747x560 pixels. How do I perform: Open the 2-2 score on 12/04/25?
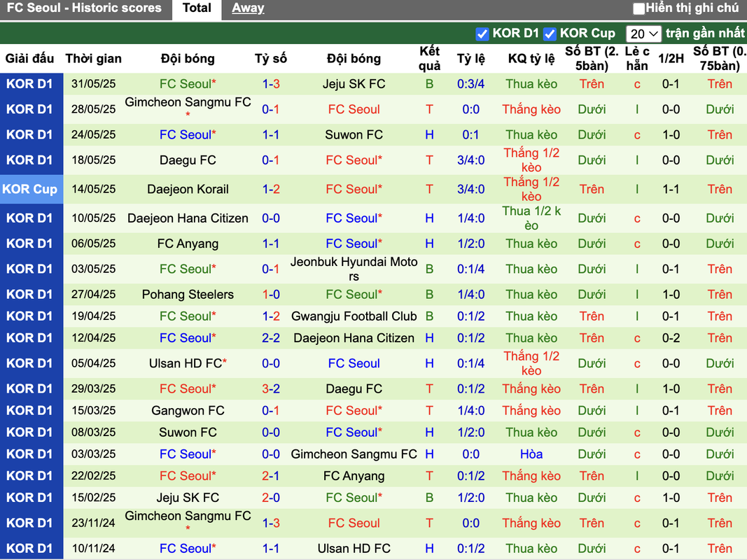click(271, 339)
